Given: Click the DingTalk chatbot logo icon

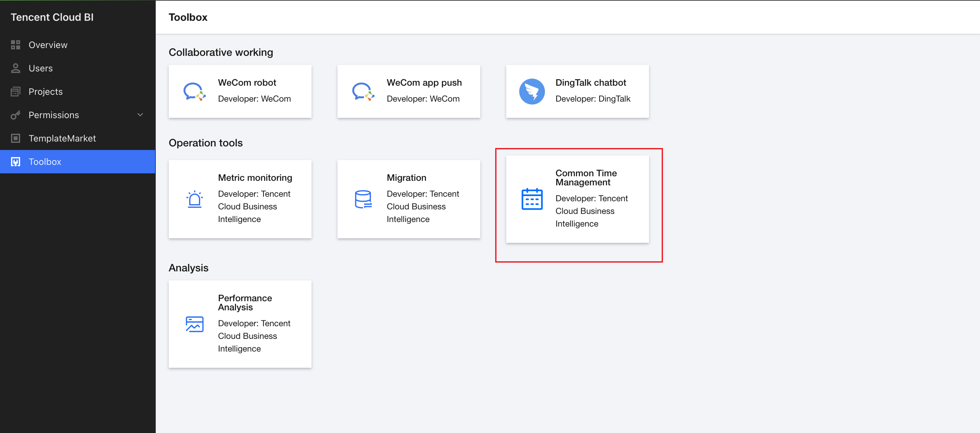Looking at the screenshot, I should click(x=532, y=92).
